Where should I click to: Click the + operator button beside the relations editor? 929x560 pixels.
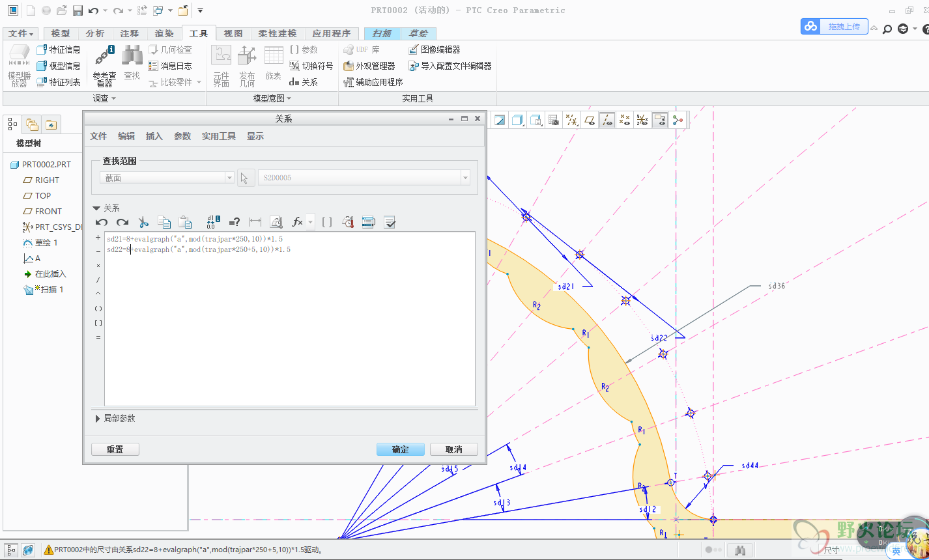pyautogui.click(x=98, y=238)
